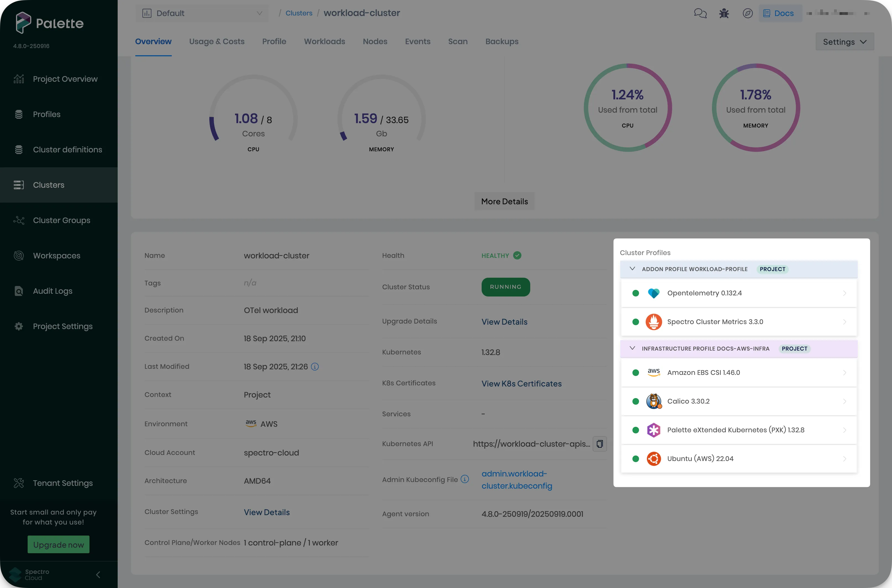This screenshot has width=892, height=588.
Task: Click the More Details button
Action: 504,201
